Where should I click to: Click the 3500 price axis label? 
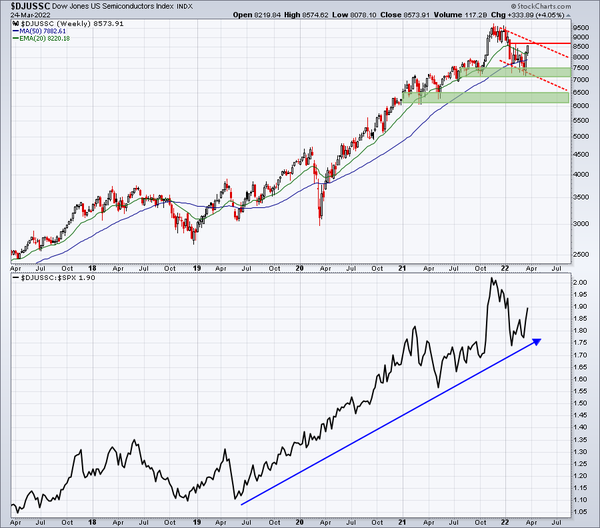tap(580, 197)
